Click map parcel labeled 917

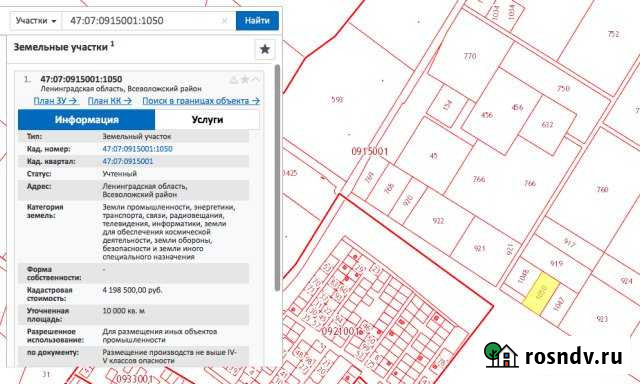point(570,243)
